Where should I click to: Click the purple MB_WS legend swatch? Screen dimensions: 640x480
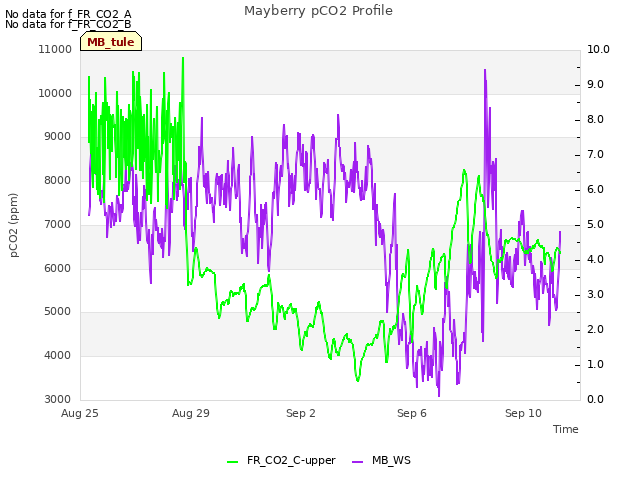pyautogui.click(x=357, y=462)
